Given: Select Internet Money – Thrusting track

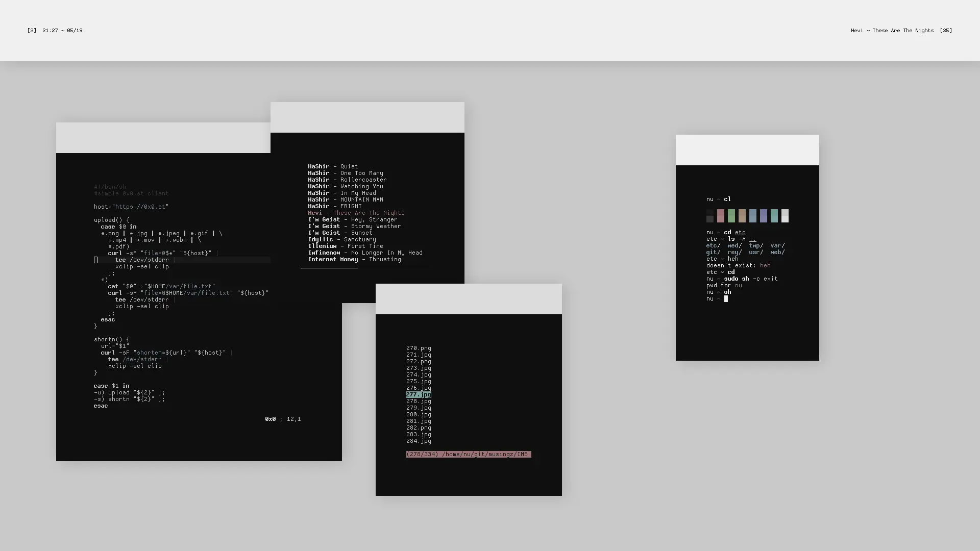Looking at the screenshot, I should point(354,260).
